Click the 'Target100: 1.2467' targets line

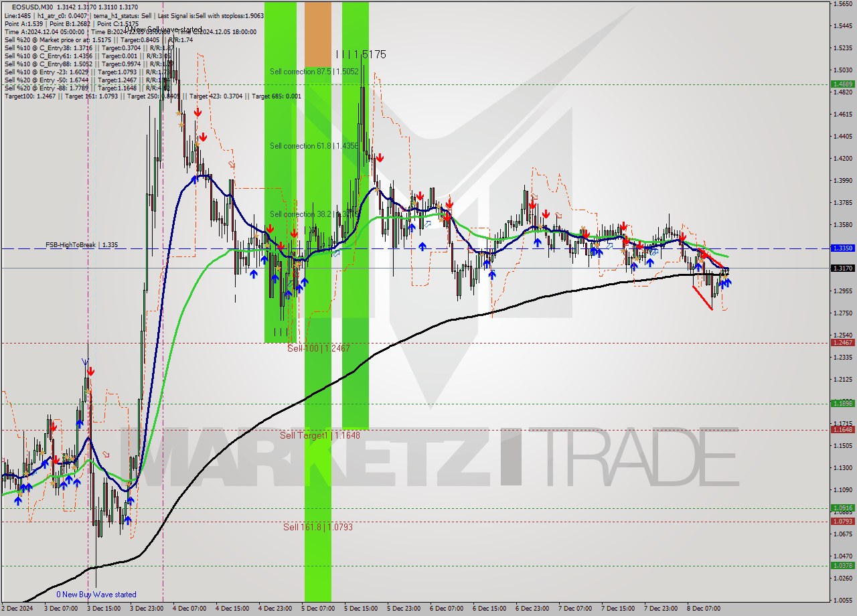(153, 96)
